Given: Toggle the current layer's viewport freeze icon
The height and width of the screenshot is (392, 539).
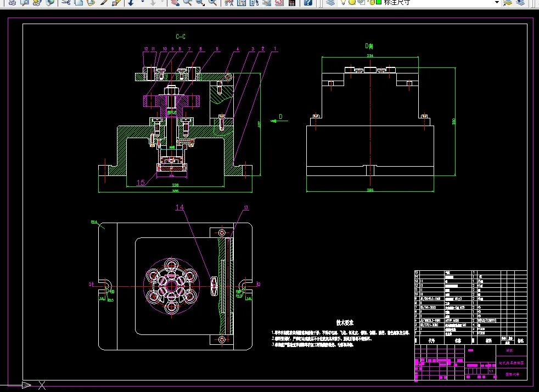Looking at the screenshot, I should [361, 2].
